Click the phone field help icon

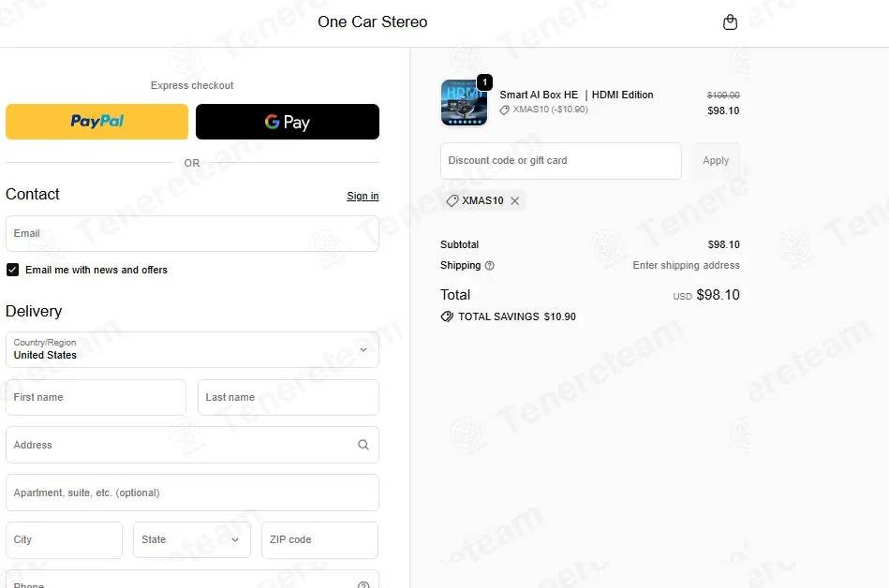click(363, 584)
